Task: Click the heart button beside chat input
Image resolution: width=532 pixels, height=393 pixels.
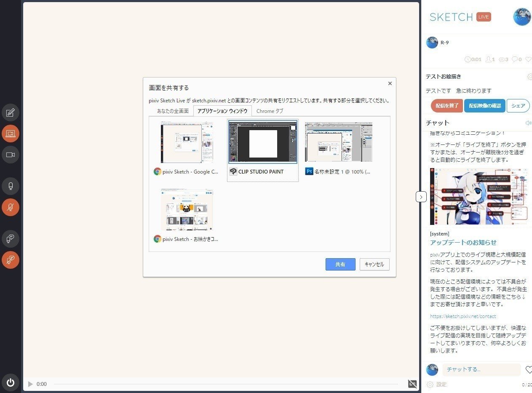Action: click(x=529, y=370)
